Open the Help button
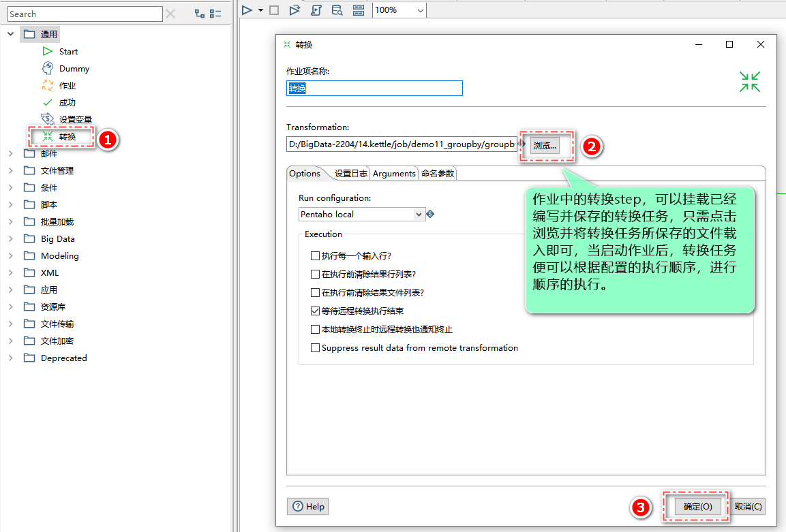Image resolution: width=786 pixels, height=532 pixels. click(307, 506)
